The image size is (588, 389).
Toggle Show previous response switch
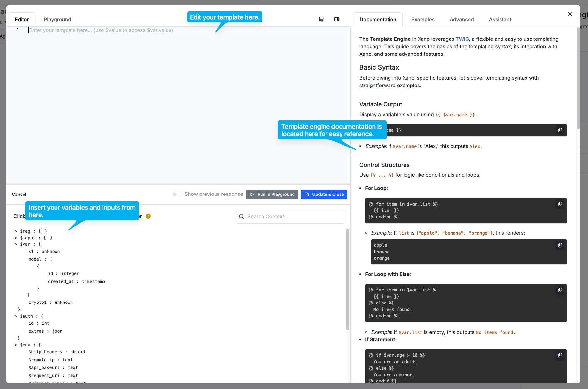(x=177, y=194)
